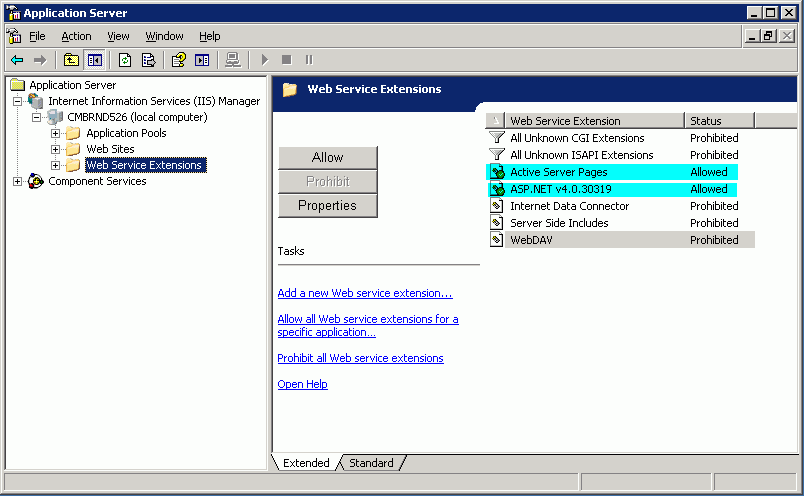Screen dimensions: 804x496
Task: Click the Start item play icon
Action: tap(265, 61)
